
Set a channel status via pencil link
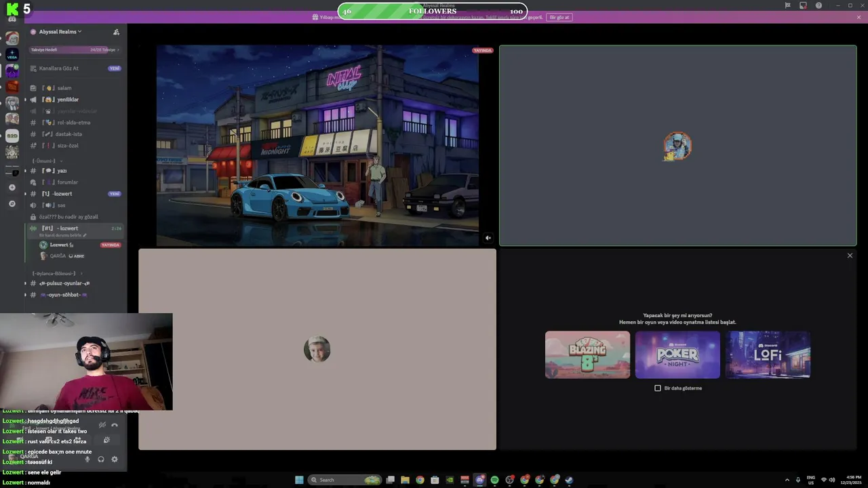[x=63, y=235]
